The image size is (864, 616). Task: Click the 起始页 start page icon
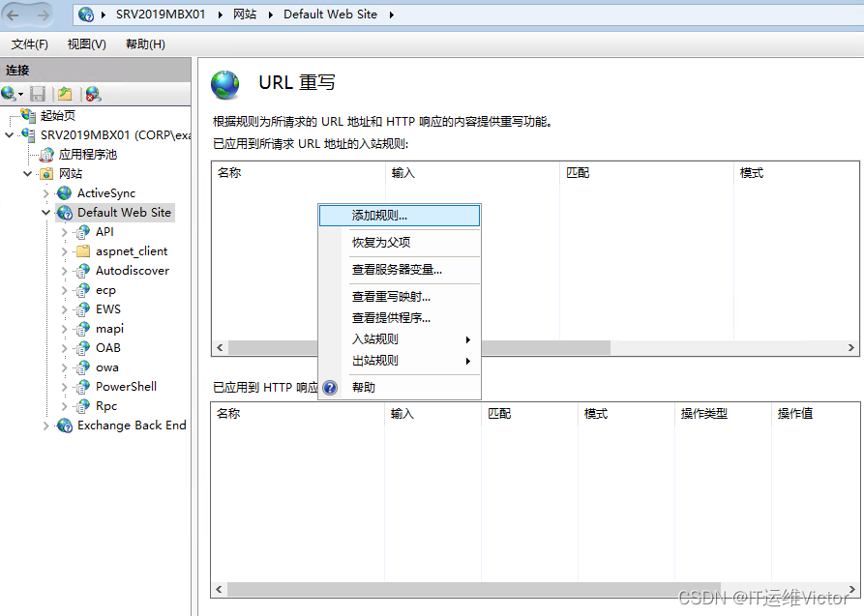[x=28, y=115]
